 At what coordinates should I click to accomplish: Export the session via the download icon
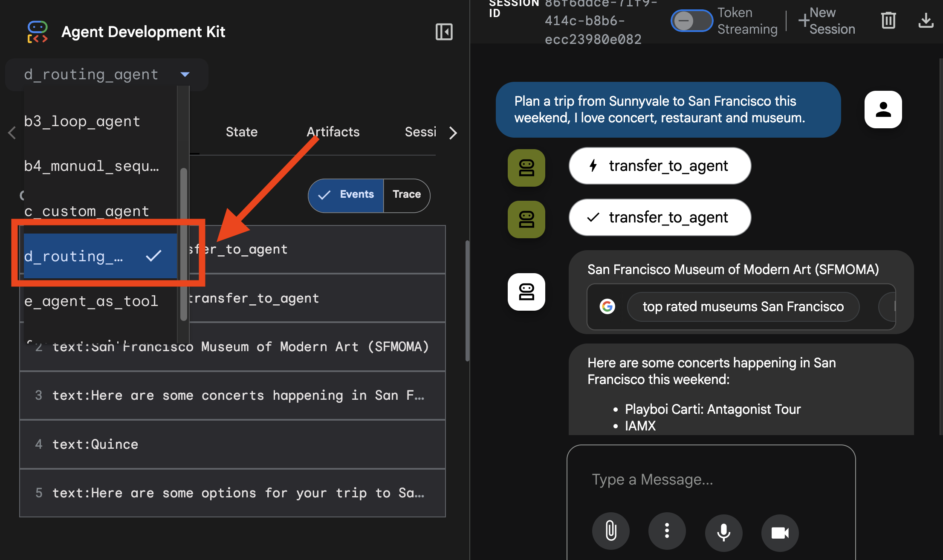click(x=926, y=20)
